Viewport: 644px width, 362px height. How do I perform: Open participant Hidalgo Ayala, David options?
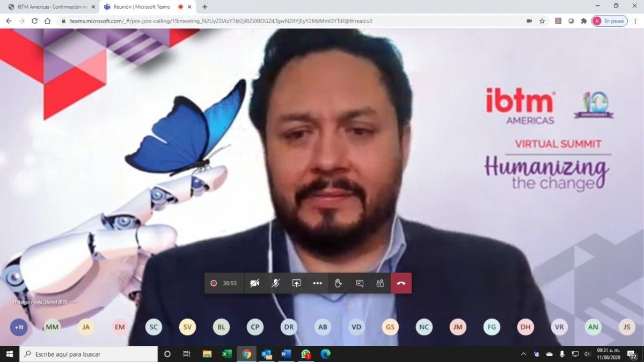point(72,301)
